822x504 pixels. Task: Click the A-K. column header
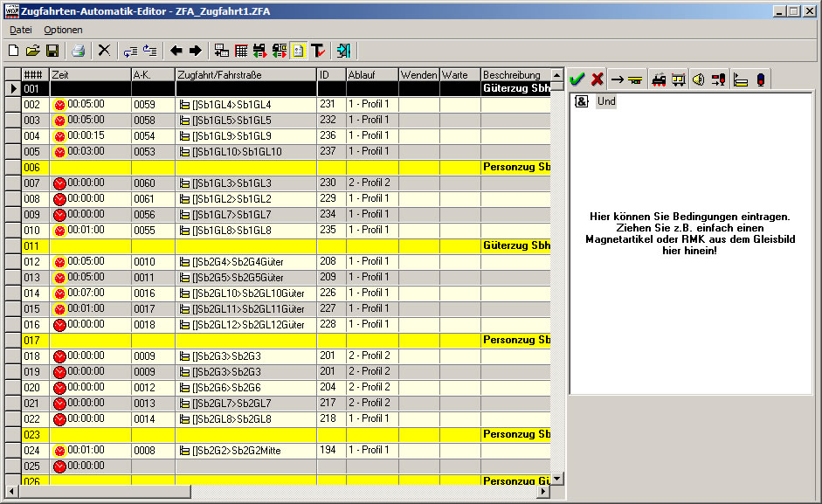coord(153,75)
